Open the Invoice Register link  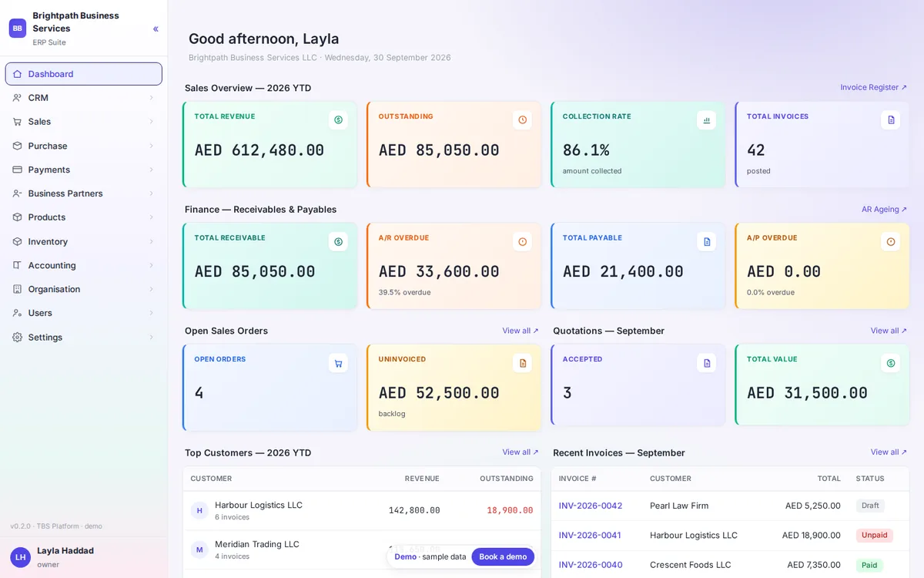pyautogui.click(x=873, y=88)
